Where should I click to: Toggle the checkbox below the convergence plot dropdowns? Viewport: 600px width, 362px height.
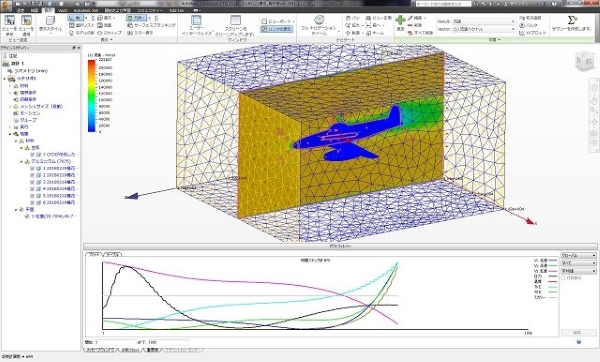(x=564, y=278)
